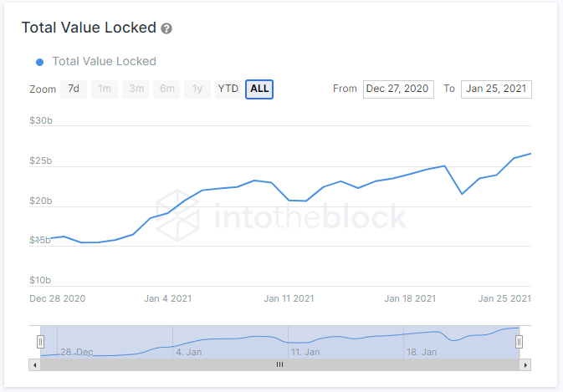This screenshot has width=563, height=392.
Task: Select the 7d zoom range
Action: [x=74, y=89]
